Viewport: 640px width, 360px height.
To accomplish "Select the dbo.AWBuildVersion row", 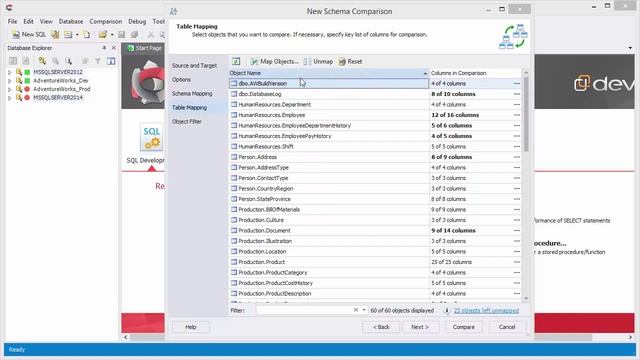I will (329, 83).
